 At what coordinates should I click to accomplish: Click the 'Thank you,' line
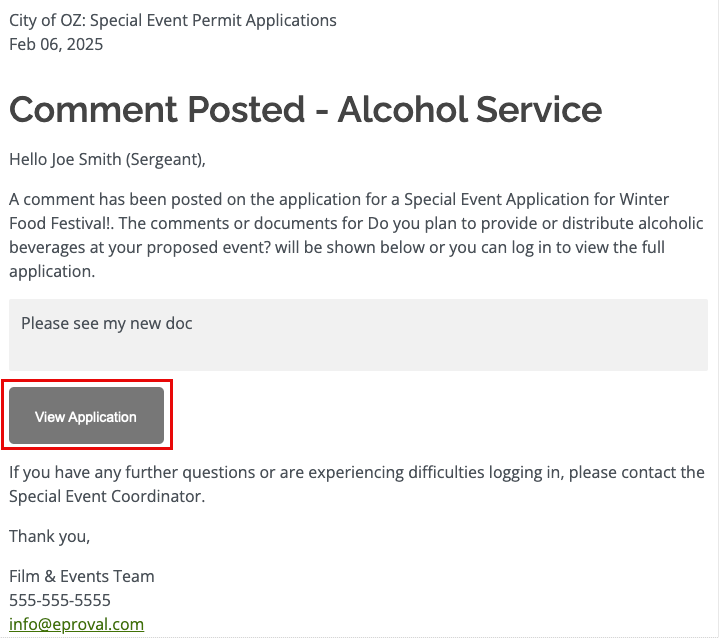(50, 536)
